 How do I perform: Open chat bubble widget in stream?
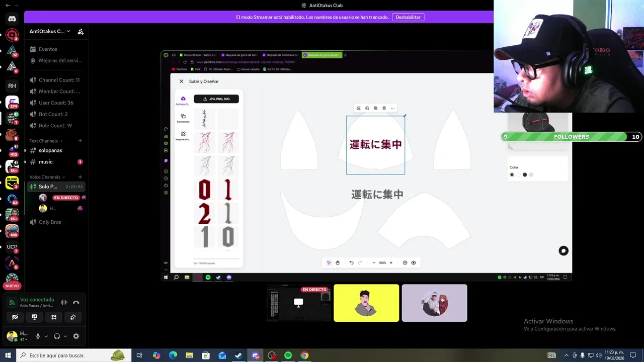coord(563,251)
